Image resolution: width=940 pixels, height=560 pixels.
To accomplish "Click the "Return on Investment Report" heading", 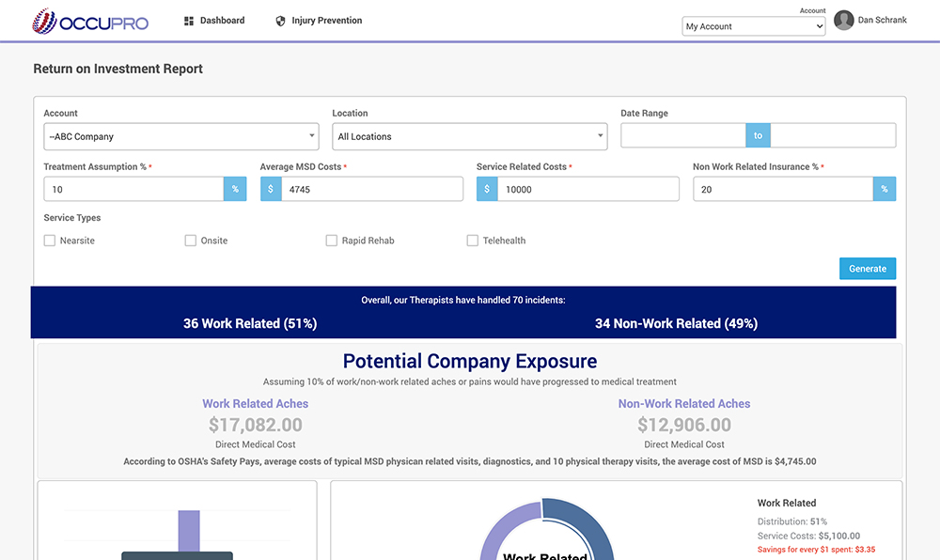I will coord(118,69).
